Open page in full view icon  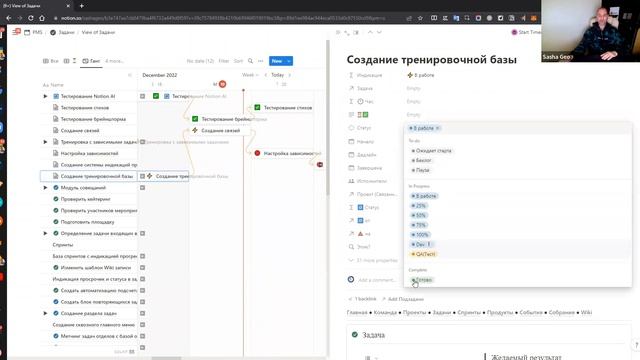coord(347,32)
